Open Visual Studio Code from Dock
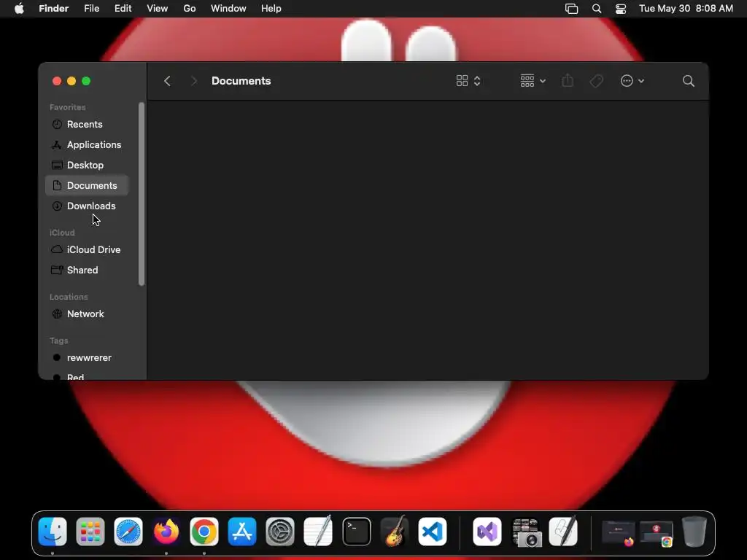 433,532
